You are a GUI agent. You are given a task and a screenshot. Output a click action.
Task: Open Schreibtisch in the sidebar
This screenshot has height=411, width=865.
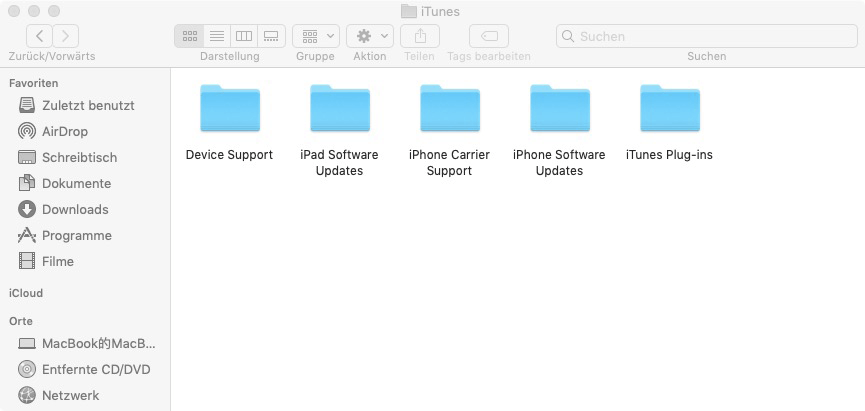click(x=86, y=157)
